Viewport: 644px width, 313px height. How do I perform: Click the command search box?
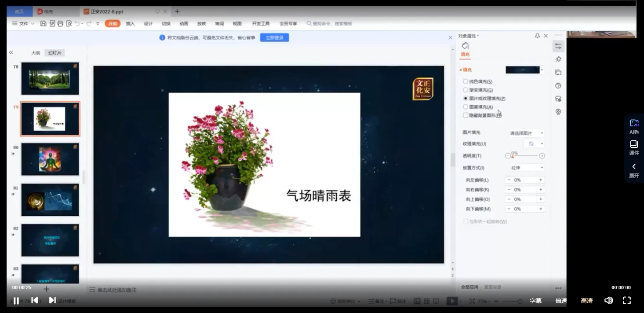point(330,24)
